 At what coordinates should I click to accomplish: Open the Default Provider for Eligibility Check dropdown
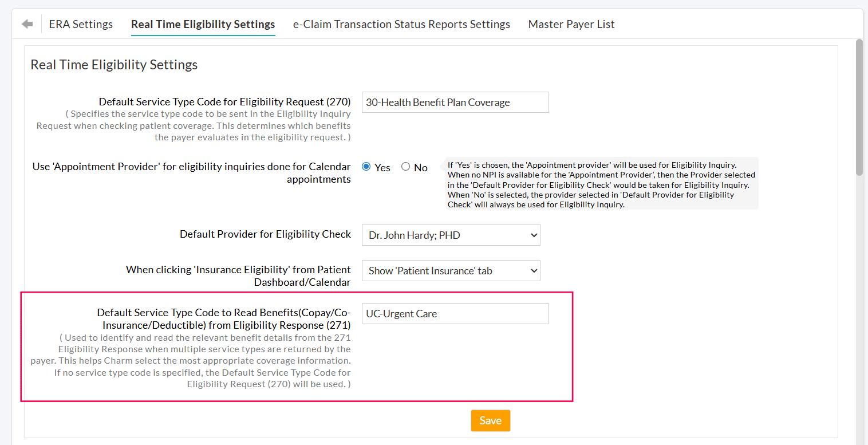point(451,235)
